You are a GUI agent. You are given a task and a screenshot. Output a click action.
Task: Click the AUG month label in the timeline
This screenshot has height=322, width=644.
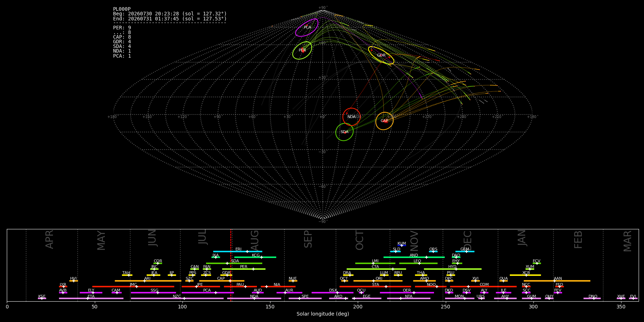(x=254, y=240)
